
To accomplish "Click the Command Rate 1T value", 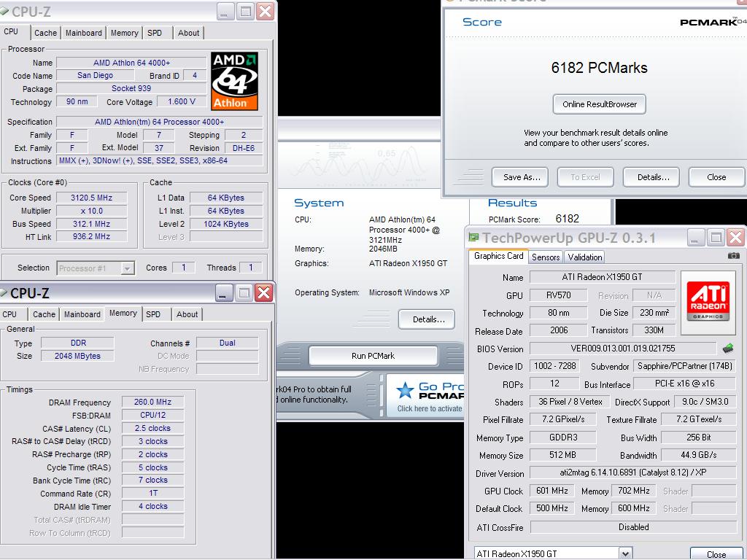I will (152, 494).
